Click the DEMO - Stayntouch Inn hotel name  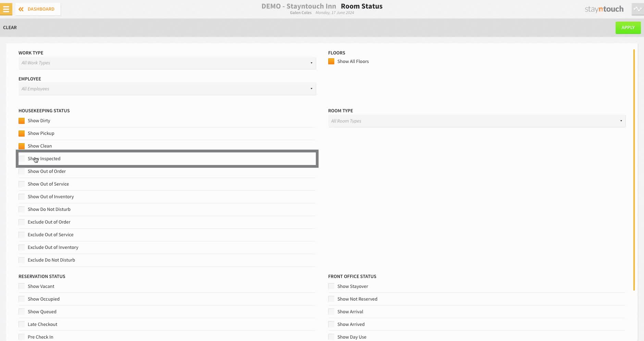[x=299, y=6]
